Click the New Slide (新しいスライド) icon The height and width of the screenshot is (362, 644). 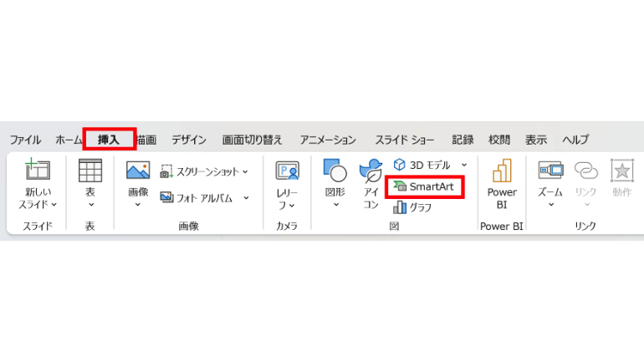38,169
